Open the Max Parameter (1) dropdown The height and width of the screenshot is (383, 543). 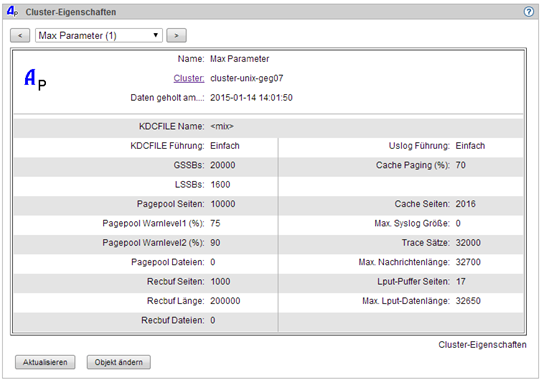99,35
